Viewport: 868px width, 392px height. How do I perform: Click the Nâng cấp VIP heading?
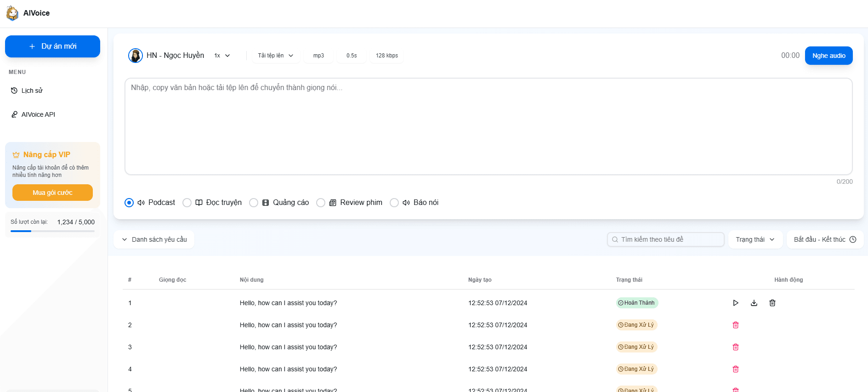47,155
